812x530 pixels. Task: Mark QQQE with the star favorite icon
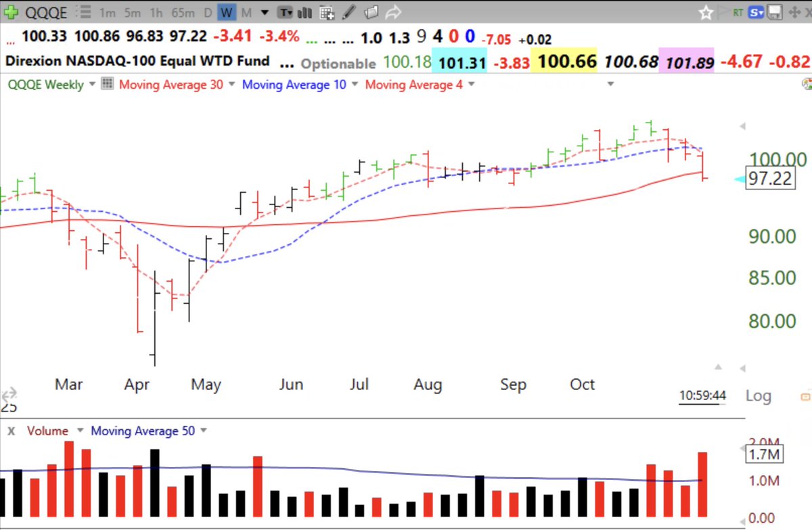coord(706,12)
